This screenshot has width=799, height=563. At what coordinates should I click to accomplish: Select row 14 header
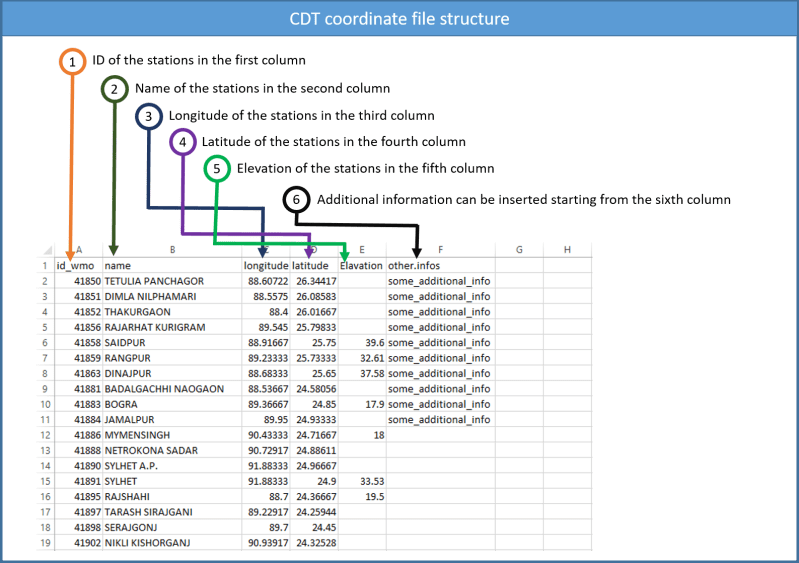(45, 466)
